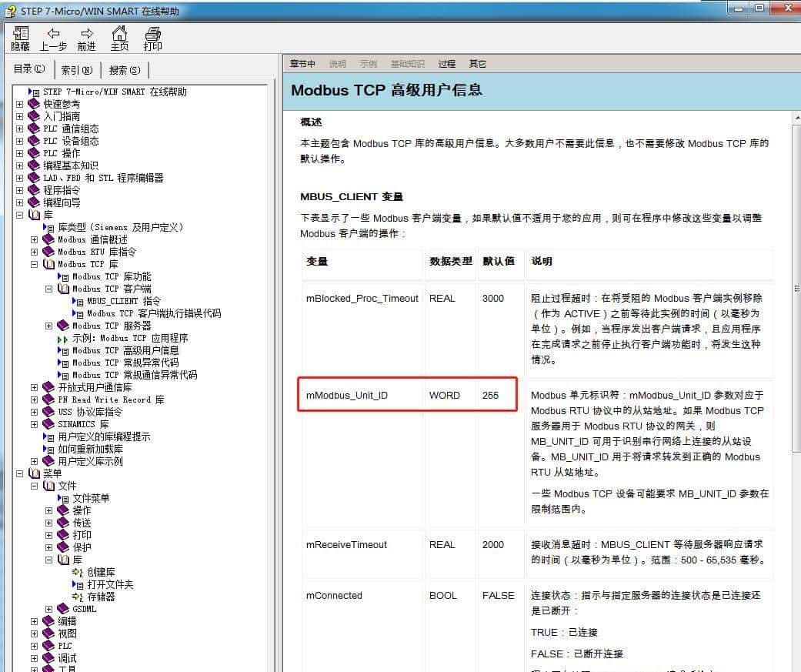Go back using the 上一步 toolbar icon
801x672 pixels.
52,37
